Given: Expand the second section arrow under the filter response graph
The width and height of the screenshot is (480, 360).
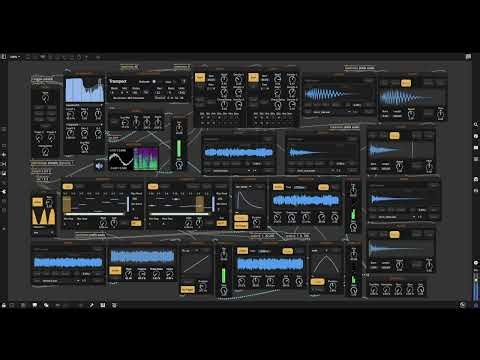Looking at the screenshot, I should 101,125.
